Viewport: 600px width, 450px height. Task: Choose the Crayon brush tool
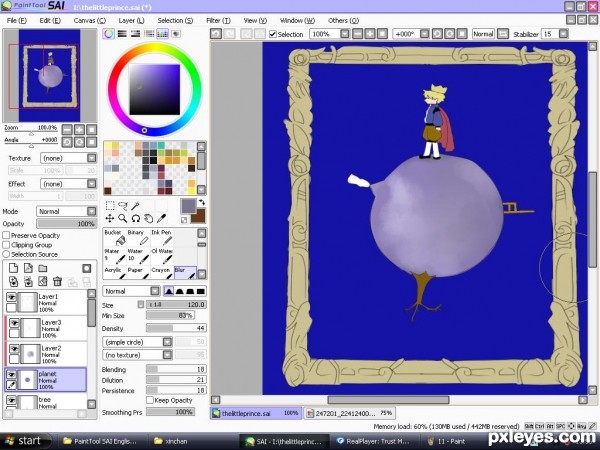(x=161, y=273)
